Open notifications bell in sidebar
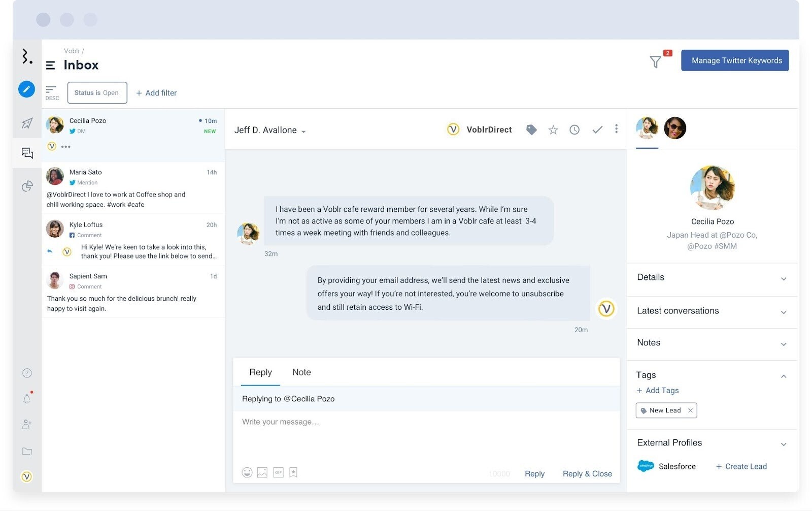The height and width of the screenshot is (511, 812). click(27, 399)
